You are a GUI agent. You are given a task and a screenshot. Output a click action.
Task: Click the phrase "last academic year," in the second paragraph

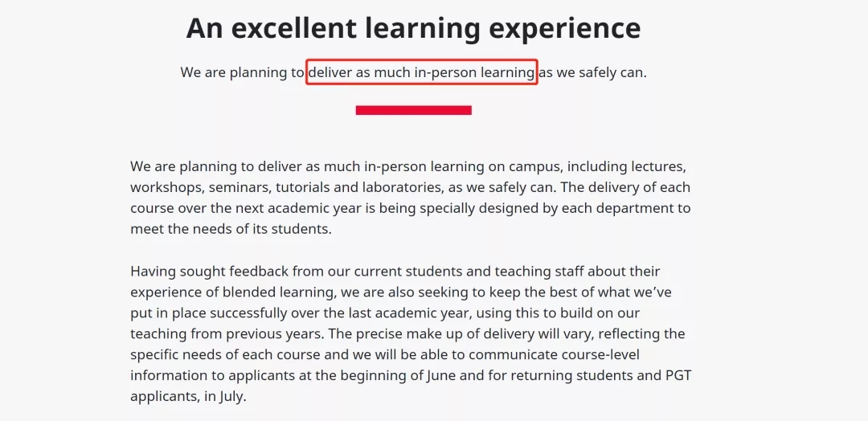pos(414,313)
